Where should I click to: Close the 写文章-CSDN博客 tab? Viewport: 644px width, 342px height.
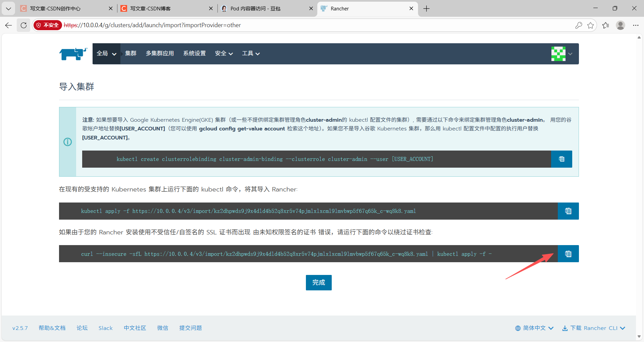pos(211,9)
